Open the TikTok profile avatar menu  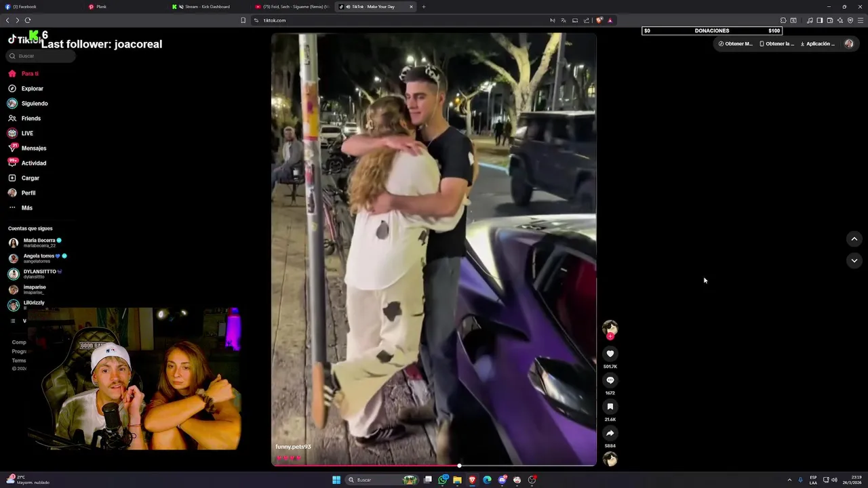(x=849, y=43)
